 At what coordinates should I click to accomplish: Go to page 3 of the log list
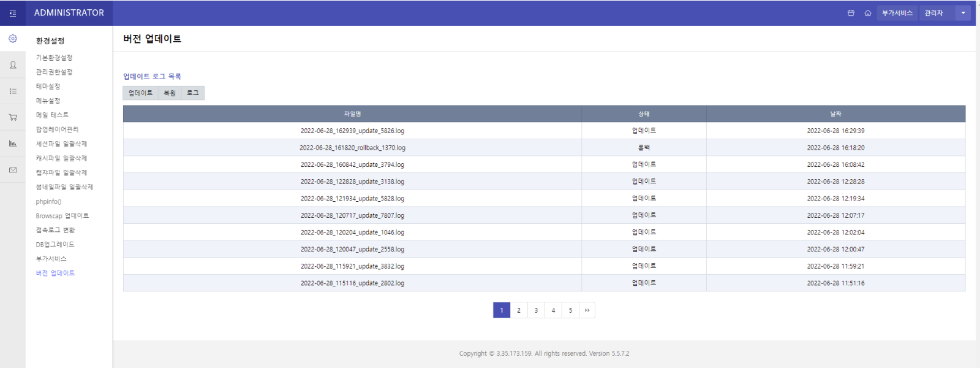(x=536, y=310)
